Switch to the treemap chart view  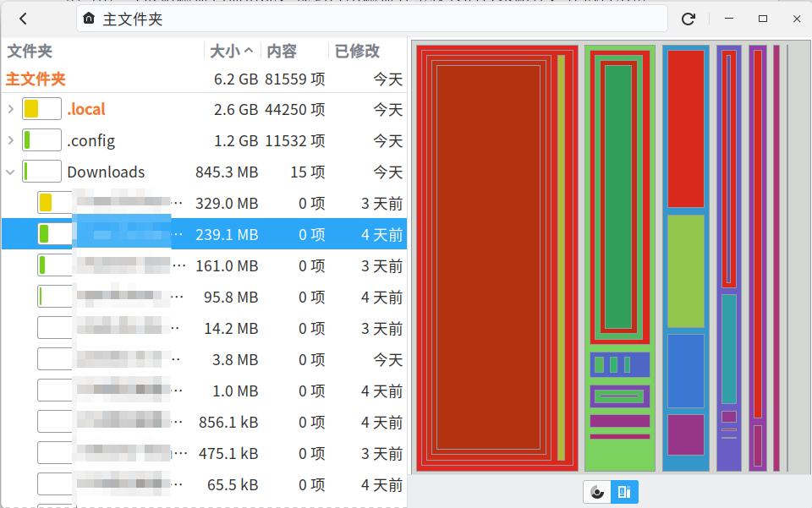(x=624, y=492)
